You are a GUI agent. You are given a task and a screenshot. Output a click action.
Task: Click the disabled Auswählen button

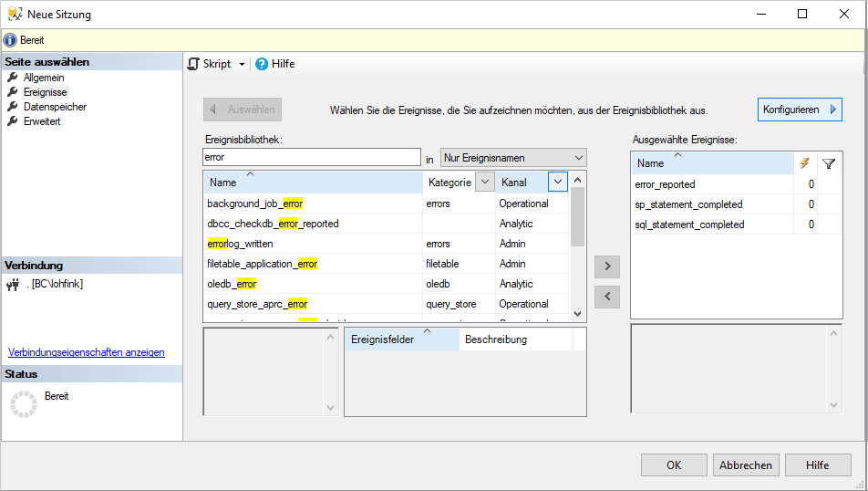pos(243,110)
